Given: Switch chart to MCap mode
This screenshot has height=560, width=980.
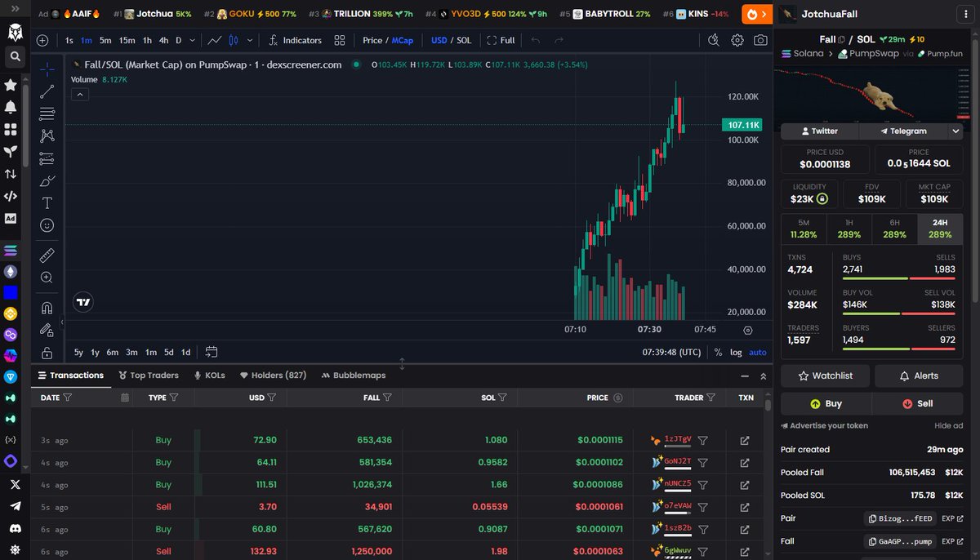Looking at the screenshot, I should coord(402,40).
